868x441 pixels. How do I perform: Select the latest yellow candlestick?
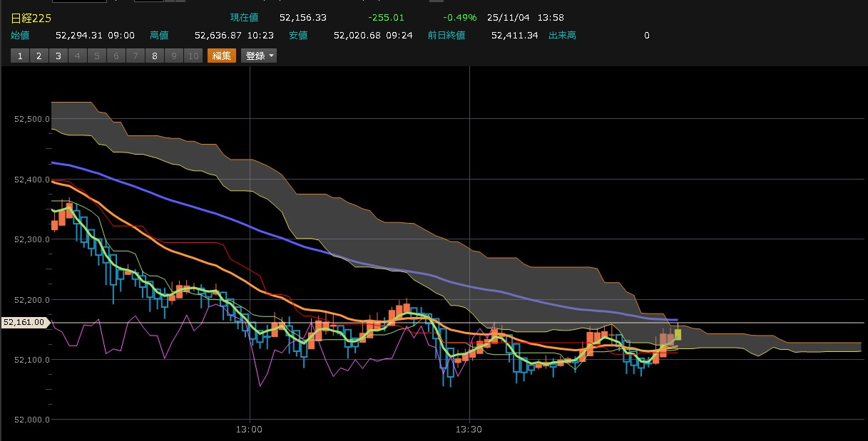pyautogui.click(x=678, y=333)
